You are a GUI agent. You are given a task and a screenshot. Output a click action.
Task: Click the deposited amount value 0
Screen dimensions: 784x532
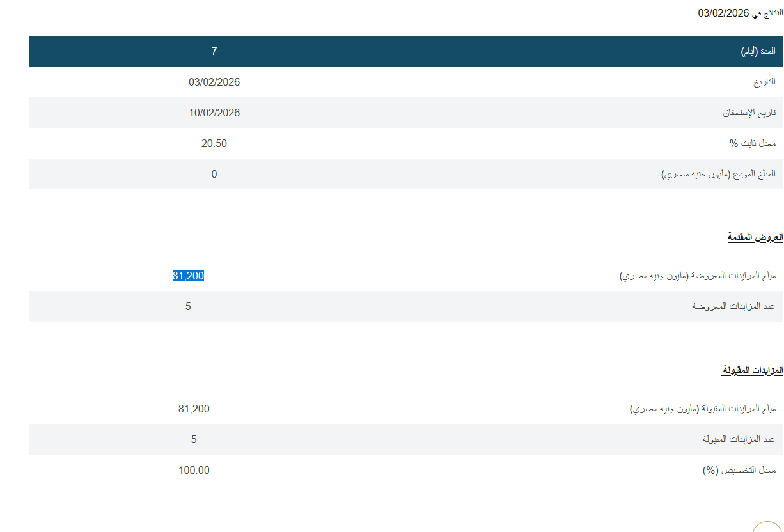(x=214, y=174)
